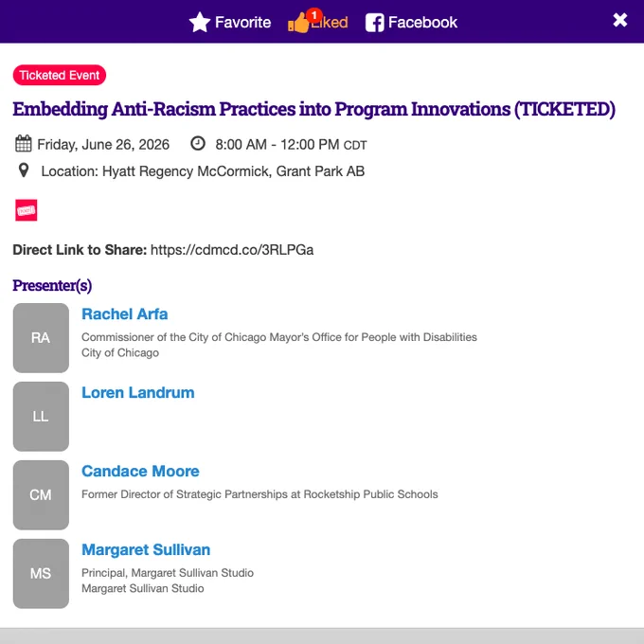
Task: Click the MS avatar thumbnail
Action: click(x=41, y=573)
